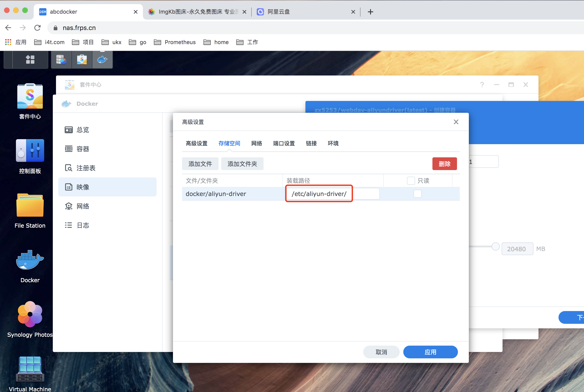Close the 阿里云盘 browser tab
This screenshot has height=392, width=584.
353,12
